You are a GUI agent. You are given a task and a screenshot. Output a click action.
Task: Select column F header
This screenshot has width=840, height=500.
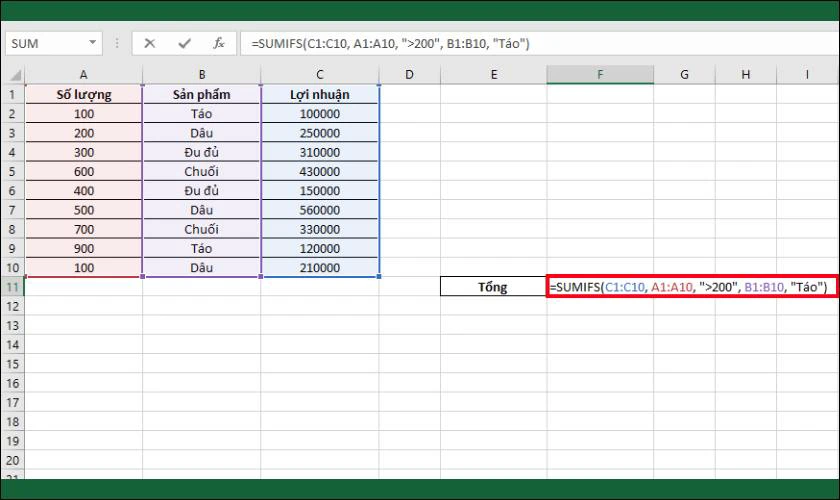(x=600, y=75)
